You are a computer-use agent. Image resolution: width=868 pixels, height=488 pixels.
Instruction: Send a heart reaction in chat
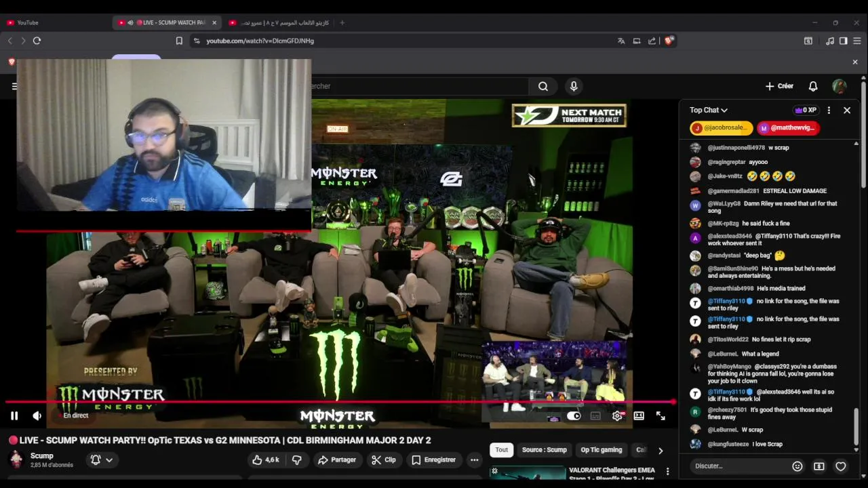click(841, 466)
